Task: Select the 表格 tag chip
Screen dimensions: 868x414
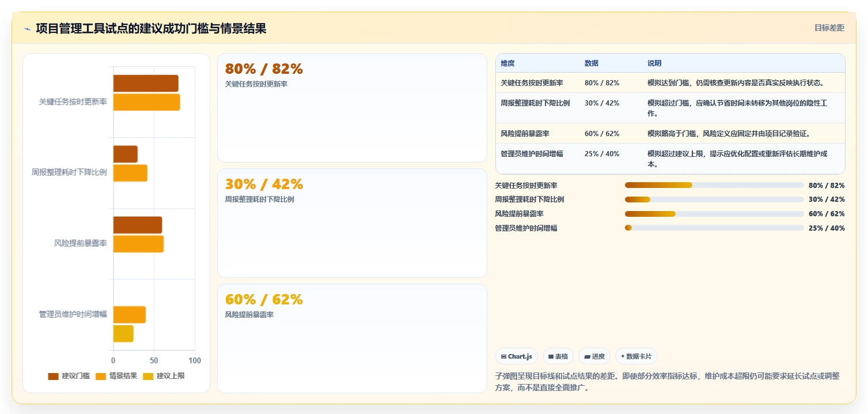Action: point(558,356)
